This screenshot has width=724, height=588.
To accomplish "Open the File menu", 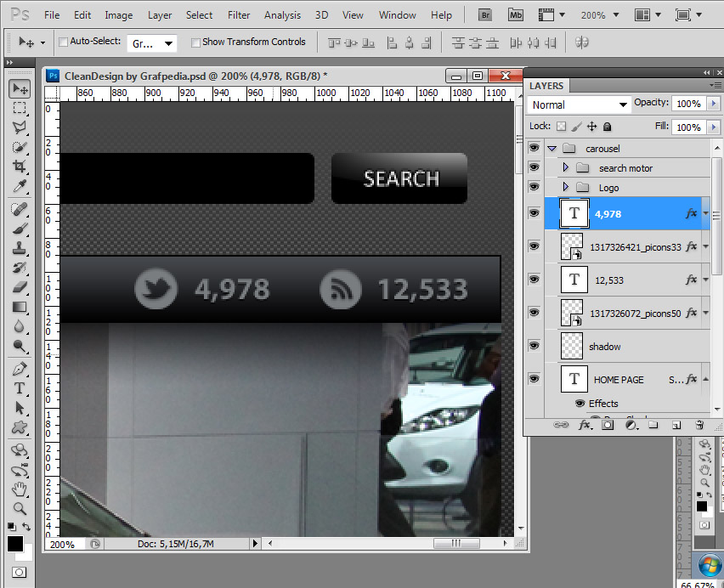I will [52, 15].
